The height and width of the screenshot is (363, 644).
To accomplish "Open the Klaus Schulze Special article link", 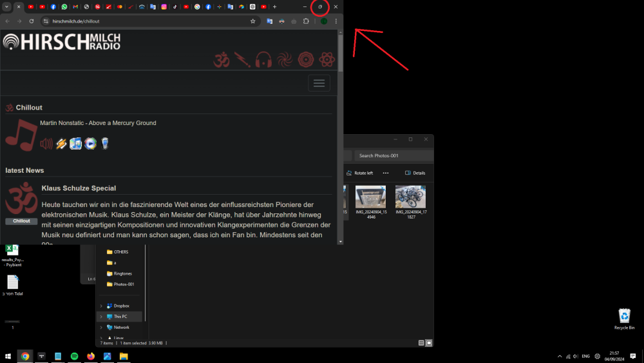I will pyautogui.click(x=79, y=188).
